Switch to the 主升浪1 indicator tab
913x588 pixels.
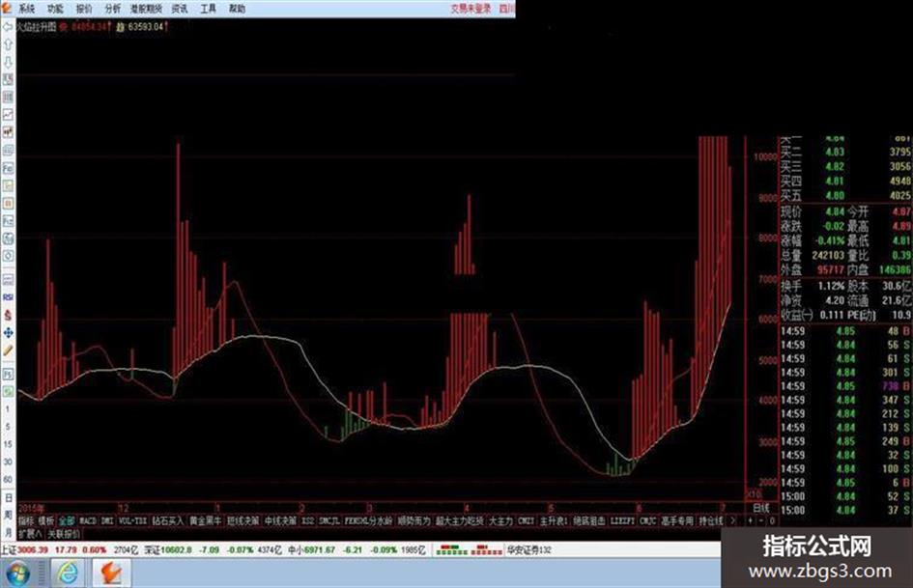(554, 520)
